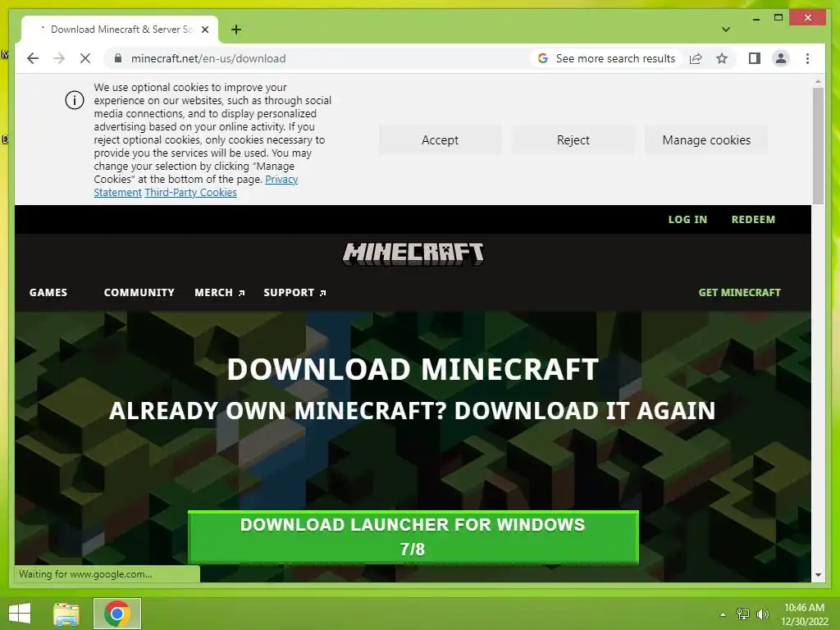Select the Download Minecraft browser tab
This screenshot has width=840, height=630.
tap(120, 30)
